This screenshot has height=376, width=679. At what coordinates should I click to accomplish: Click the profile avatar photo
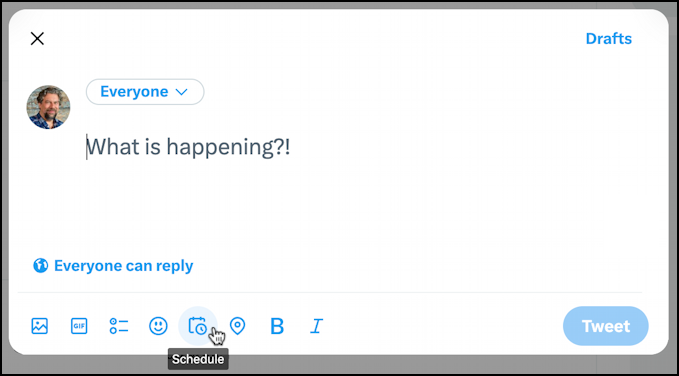[48, 107]
